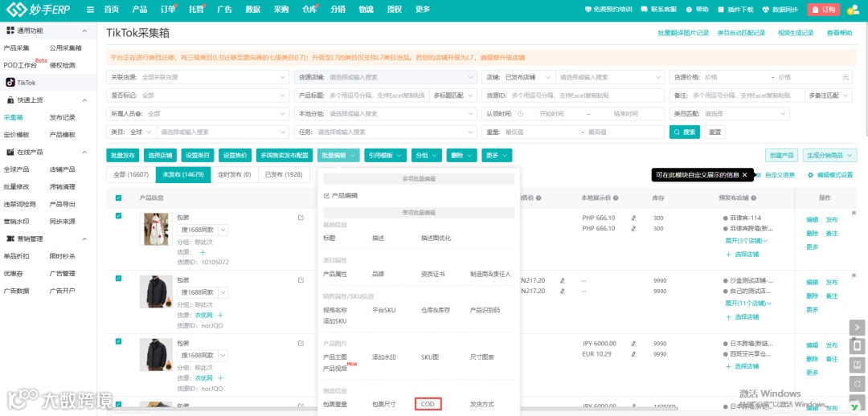
Task: Click pencil icon beside first PHP 666.10 price
Action: tap(634, 218)
